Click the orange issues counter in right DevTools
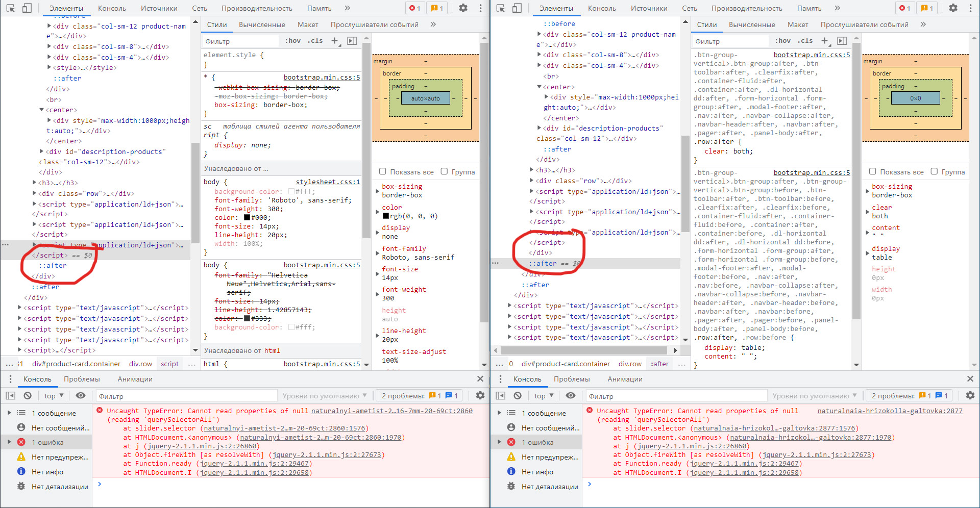This screenshot has height=508, width=980. pyautogui.click(x=927, y=8)
